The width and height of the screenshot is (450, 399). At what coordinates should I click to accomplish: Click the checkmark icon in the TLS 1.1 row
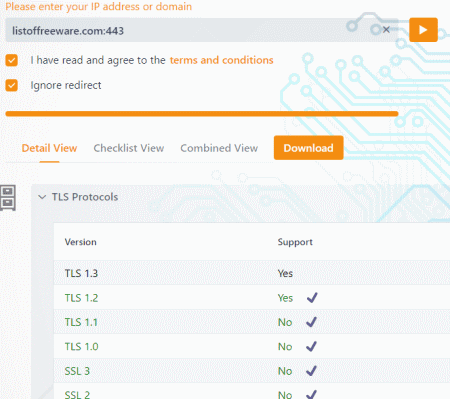tap(311, 322)
